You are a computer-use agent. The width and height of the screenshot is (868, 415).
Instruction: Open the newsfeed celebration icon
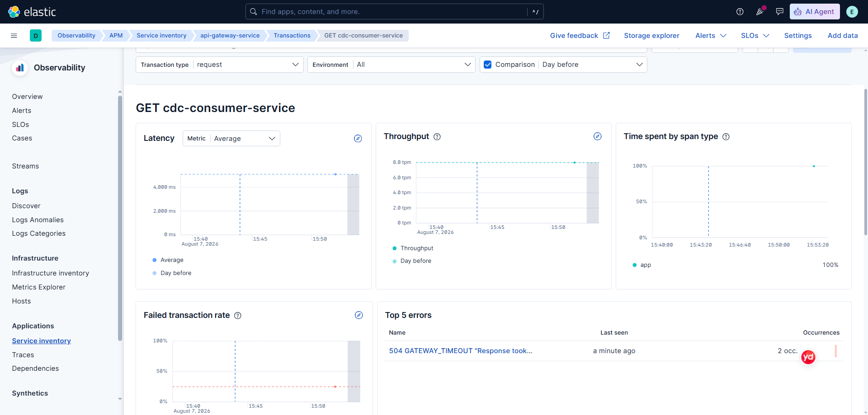(760, 12)
